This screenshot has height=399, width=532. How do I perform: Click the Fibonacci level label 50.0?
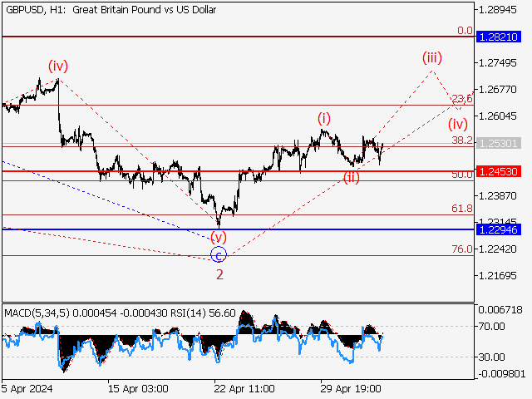[462, 175]
